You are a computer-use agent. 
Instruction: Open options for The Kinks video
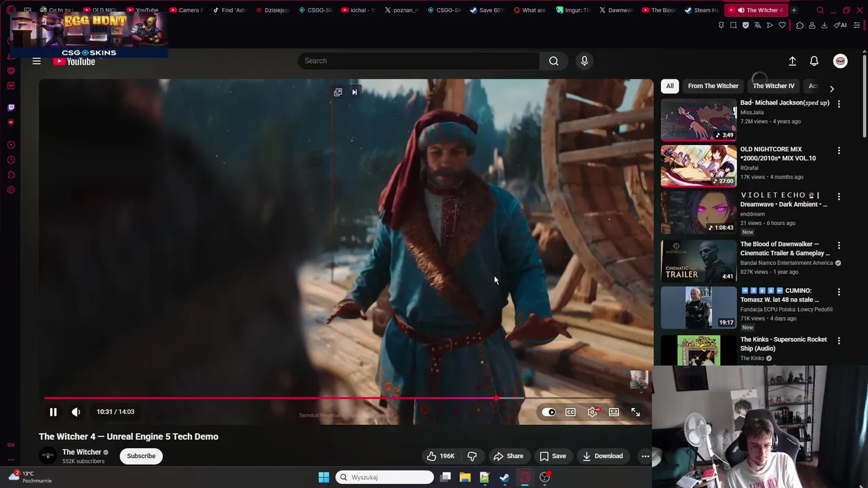839,341
